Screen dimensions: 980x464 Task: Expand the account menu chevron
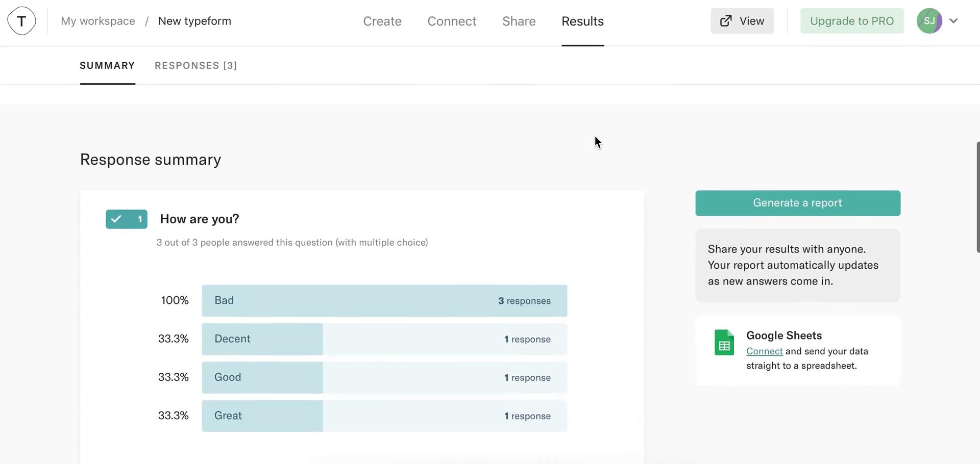pos(953,21)
